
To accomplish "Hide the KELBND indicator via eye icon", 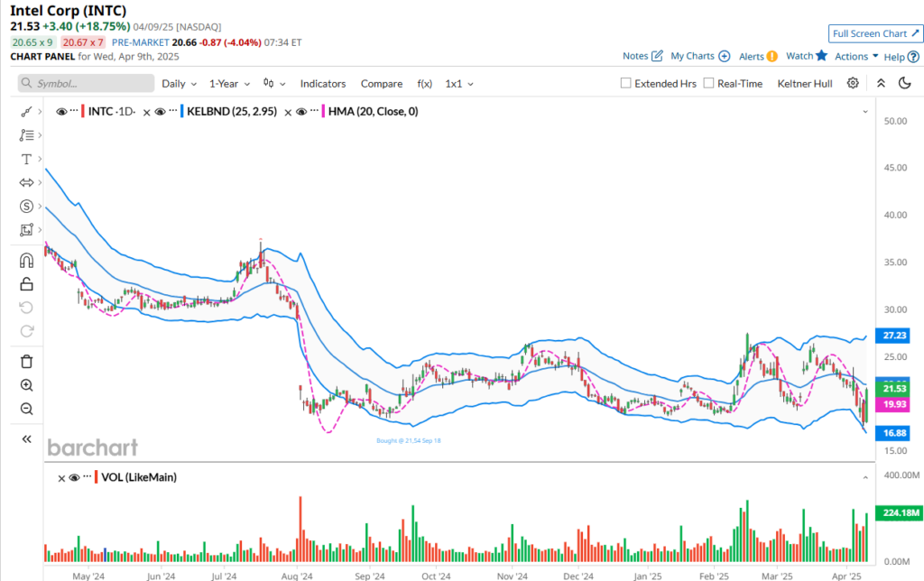I will click(x=160, y=112).
